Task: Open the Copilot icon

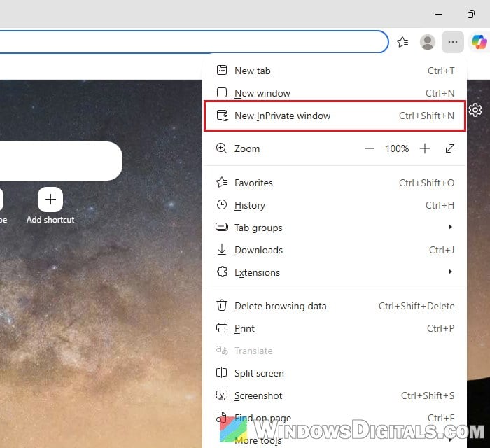Action: coord(479,42)
